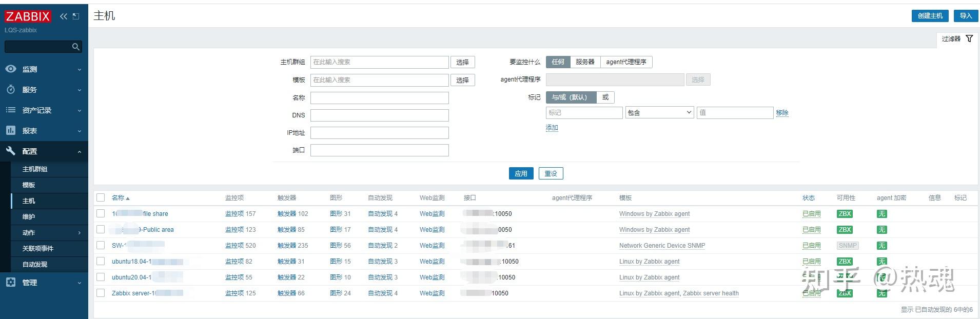Click encryption badge in Public area row
980x319 pixels.
click(881, 230)
